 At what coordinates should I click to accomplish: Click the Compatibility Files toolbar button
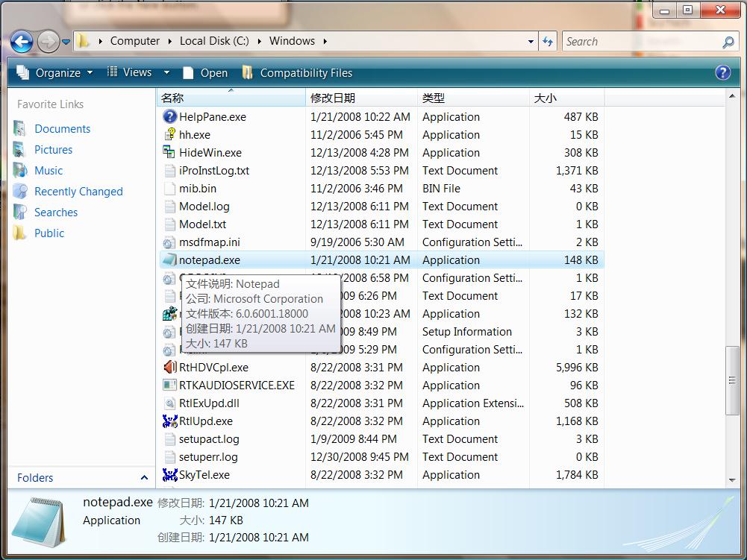297,72
